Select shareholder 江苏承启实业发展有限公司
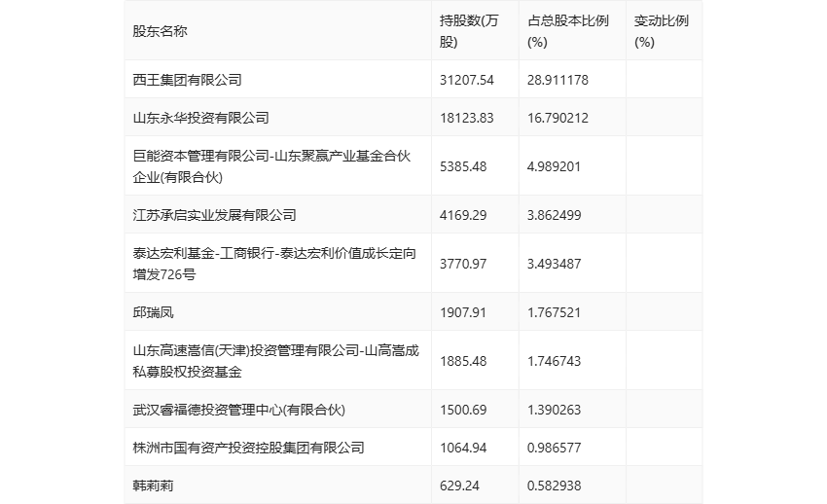Viewport: 827px width, 504px height. tap(215, 216)
